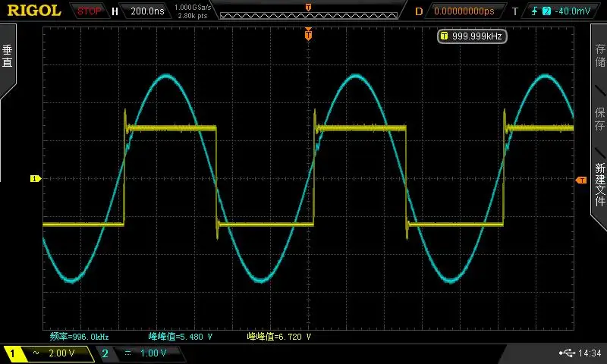Click the channel 2 trigger source badge
607x364 pixels.
546,11
